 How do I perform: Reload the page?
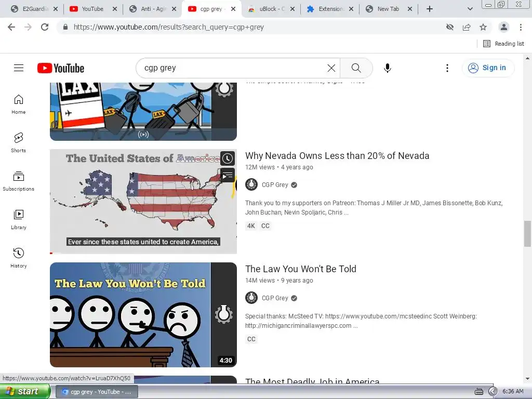45,27
